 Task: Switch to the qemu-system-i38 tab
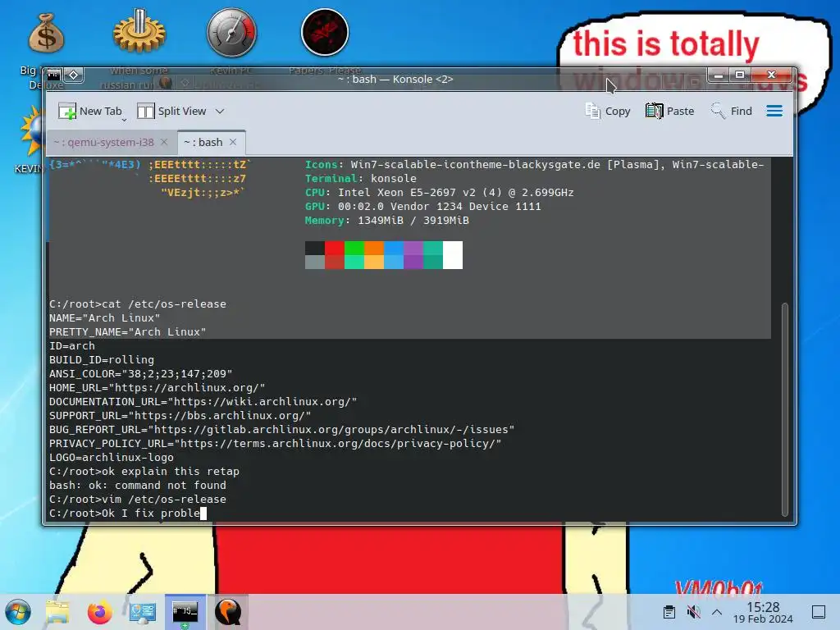tap(103, 142)
